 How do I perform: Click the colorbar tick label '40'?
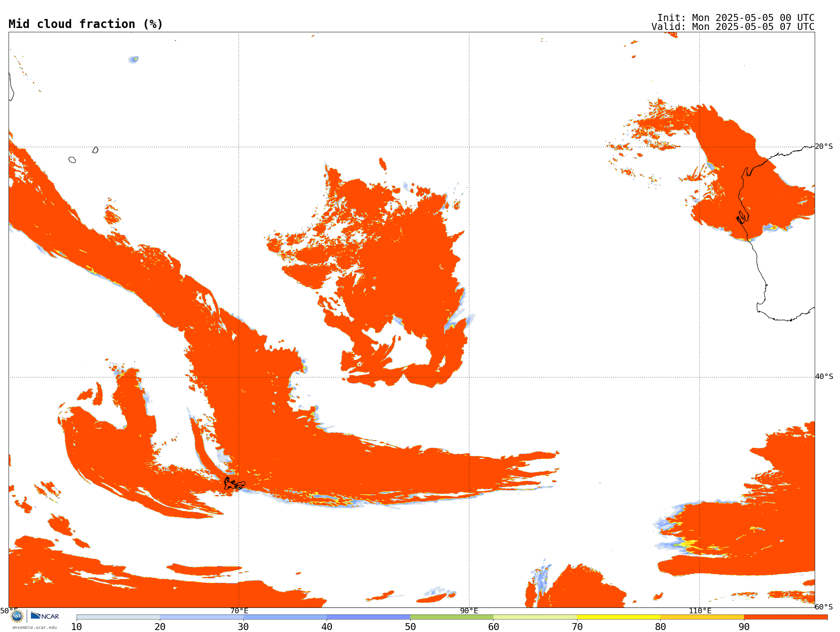327,627
